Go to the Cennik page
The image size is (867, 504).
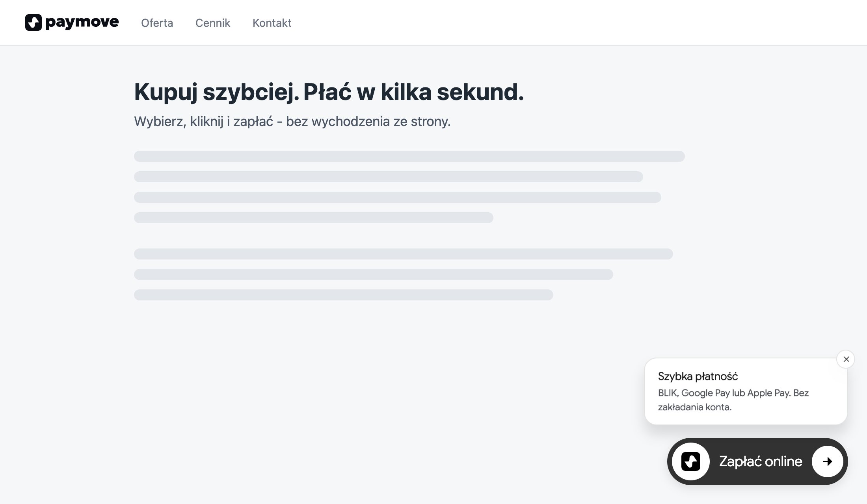(213, 23)
